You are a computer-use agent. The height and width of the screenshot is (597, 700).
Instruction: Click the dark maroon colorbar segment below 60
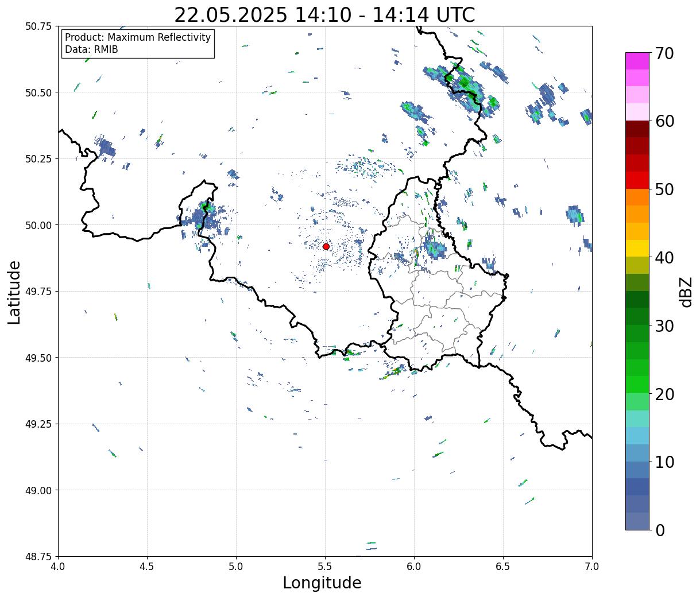[637, 129]
